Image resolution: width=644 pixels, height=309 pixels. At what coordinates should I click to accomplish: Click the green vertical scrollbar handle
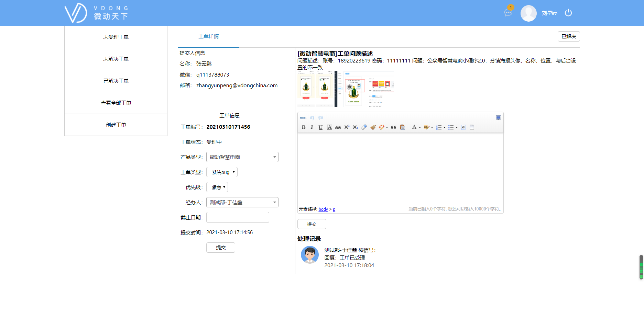point(641,267)
